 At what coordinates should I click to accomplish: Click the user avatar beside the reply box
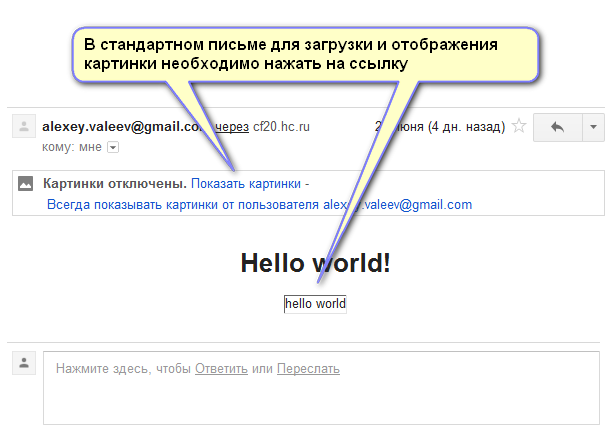22,362
